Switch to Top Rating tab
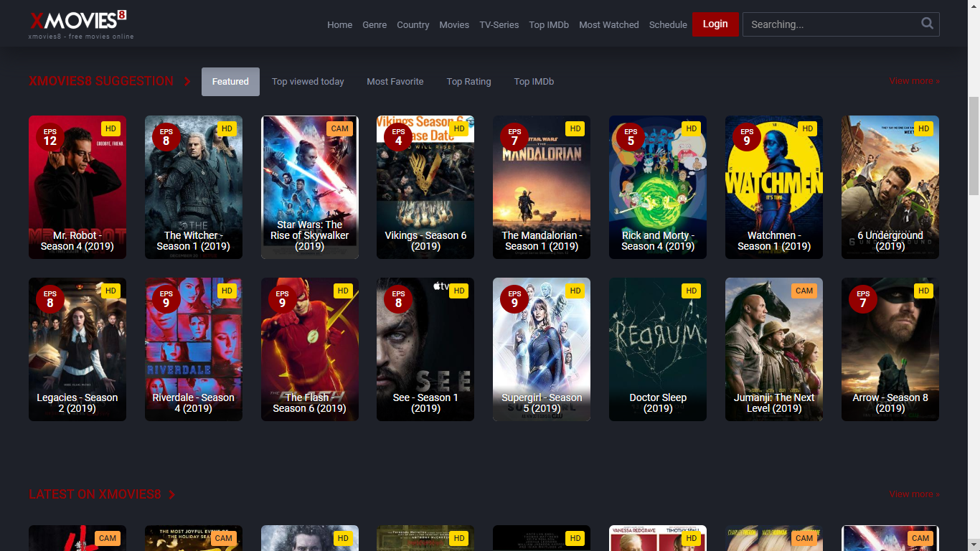This screenshot has width=980, height=551. pos(469,82)
